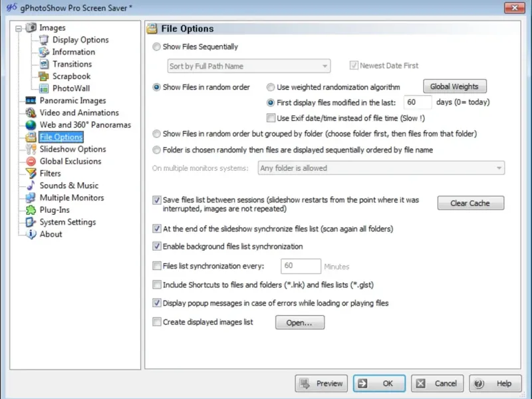This screenshot has height=399, width=532.
Task: Enable Include Shortcuts to files and folders
Action: (x=157, y=285)
